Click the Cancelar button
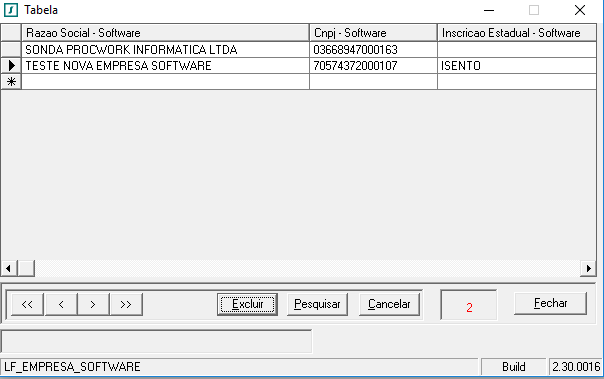This screenshot has width=604, height=379. [x=389, y=304]
